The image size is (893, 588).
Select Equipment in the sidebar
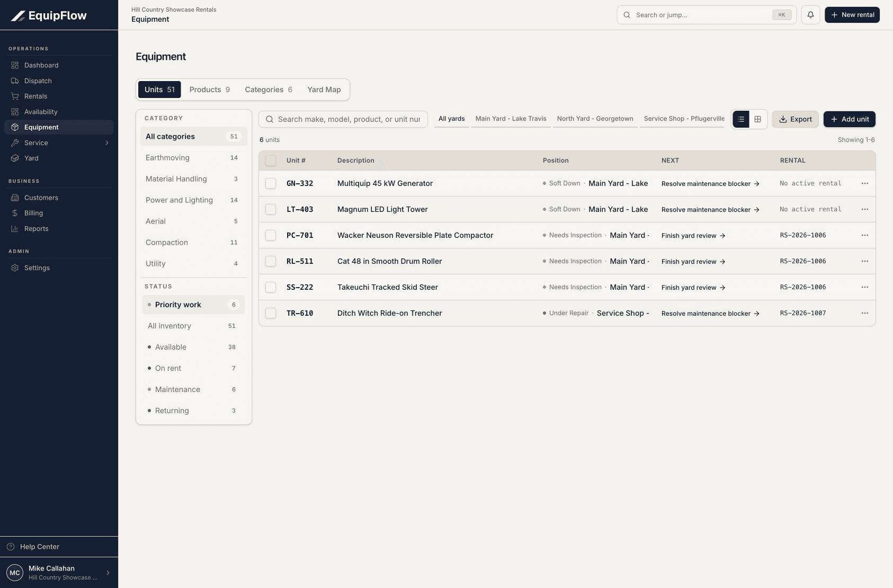pos(59,127)
